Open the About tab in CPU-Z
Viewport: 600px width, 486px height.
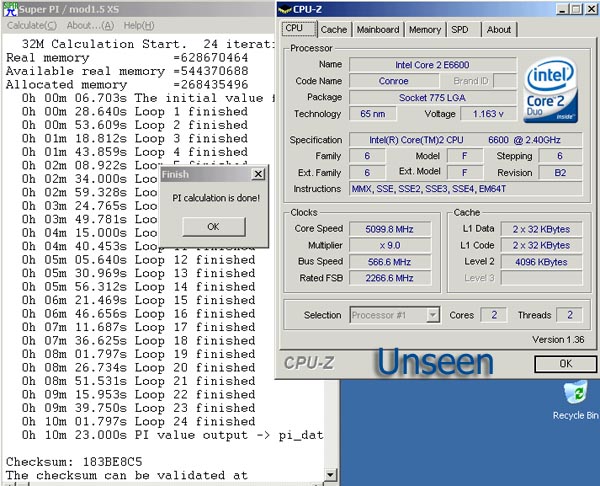(x=499, y=29)
